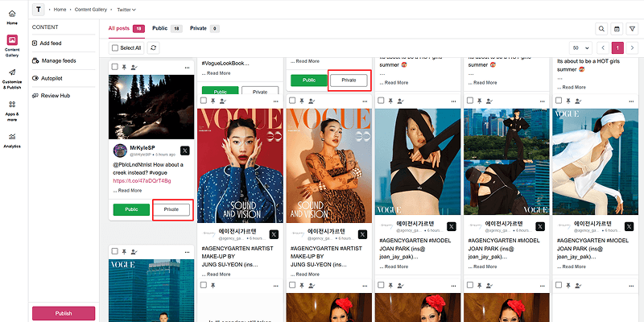Pin the MrKyleSP post using pin icon

pos(124,67)
